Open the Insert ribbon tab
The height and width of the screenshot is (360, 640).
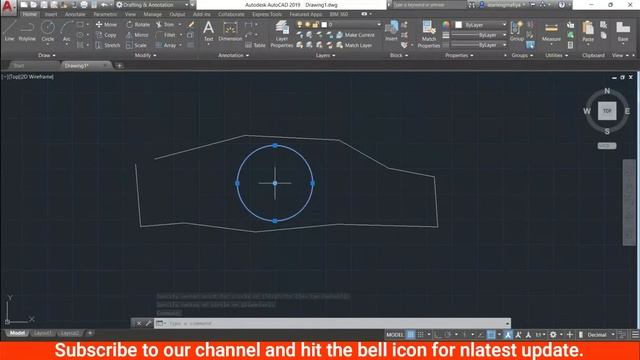tap(51, 14)
